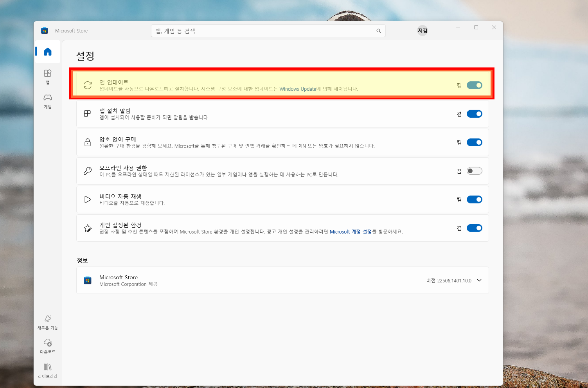Open the 게임 (Games) sidebar section
Screen dimensions: 588x388
click(48, 101)
